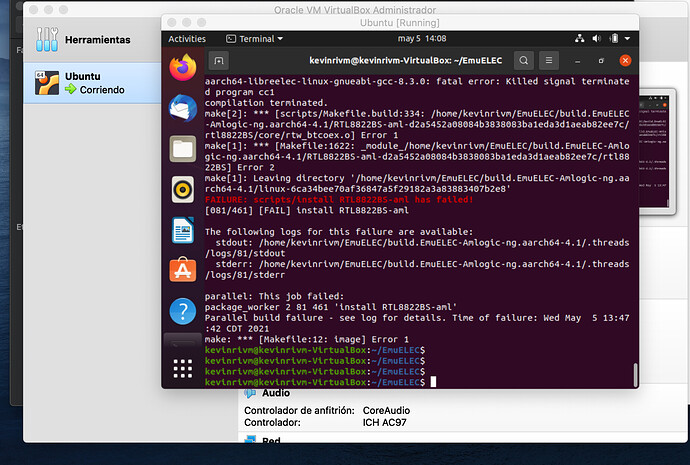Click the Herramientas tools icon
The image size is (690, 465).
47,40
